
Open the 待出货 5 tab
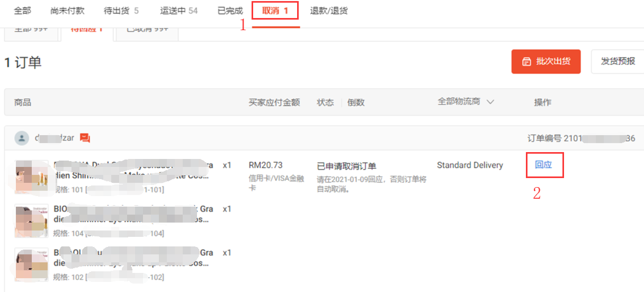click(121, 11)
